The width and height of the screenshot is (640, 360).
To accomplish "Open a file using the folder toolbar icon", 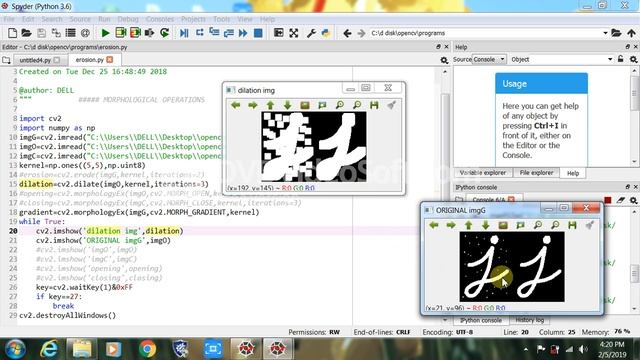I will [x=27, y=33].
